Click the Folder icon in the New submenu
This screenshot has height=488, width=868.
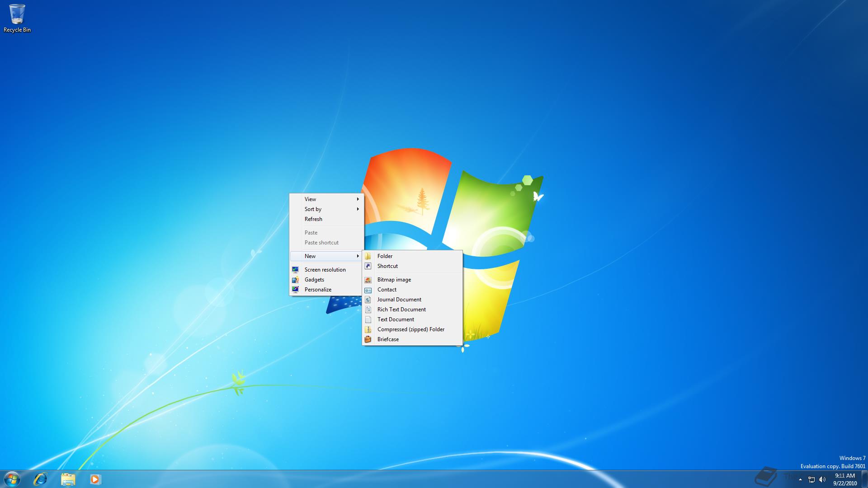click(368, 256)
